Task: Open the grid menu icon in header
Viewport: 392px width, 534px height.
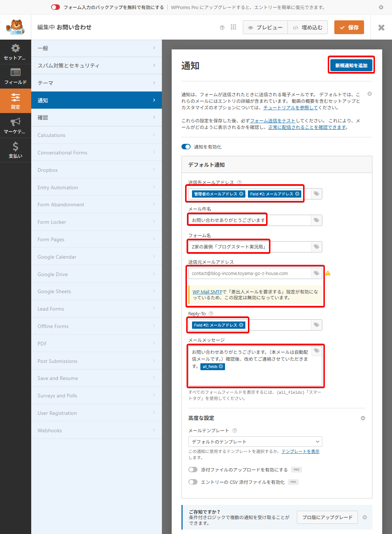Action: click(233, 27)
